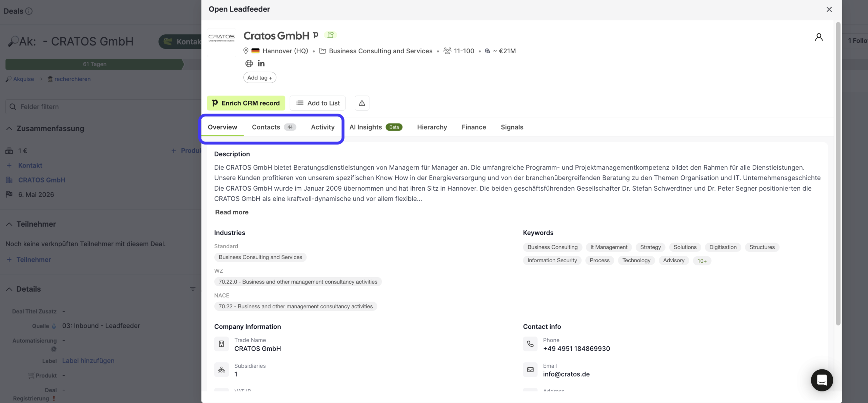Click the deal value 1 €
Image resolution: width=868 pixels, height=403 pixels.
(23, 151)
